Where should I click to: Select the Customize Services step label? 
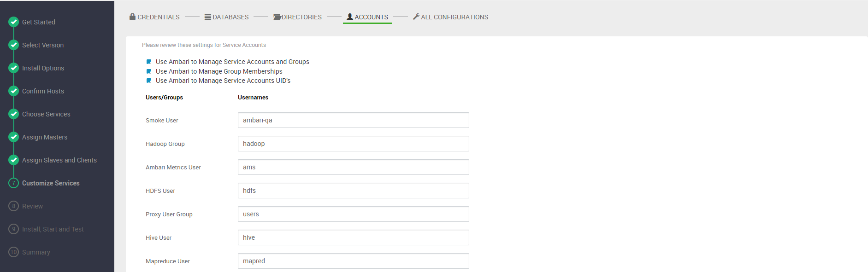coord(51,183)
